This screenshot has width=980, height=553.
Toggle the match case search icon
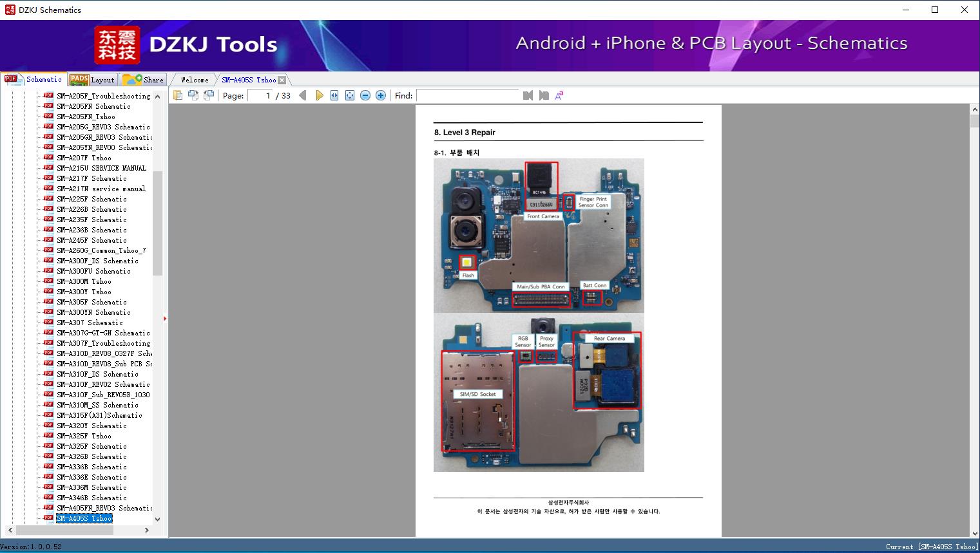(559, 95)
